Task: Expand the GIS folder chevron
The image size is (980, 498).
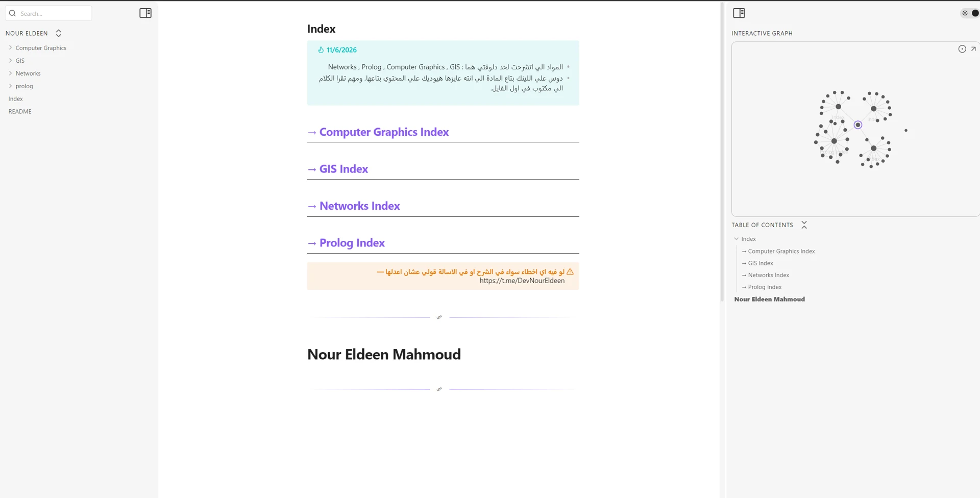Action: click(10, 61)
